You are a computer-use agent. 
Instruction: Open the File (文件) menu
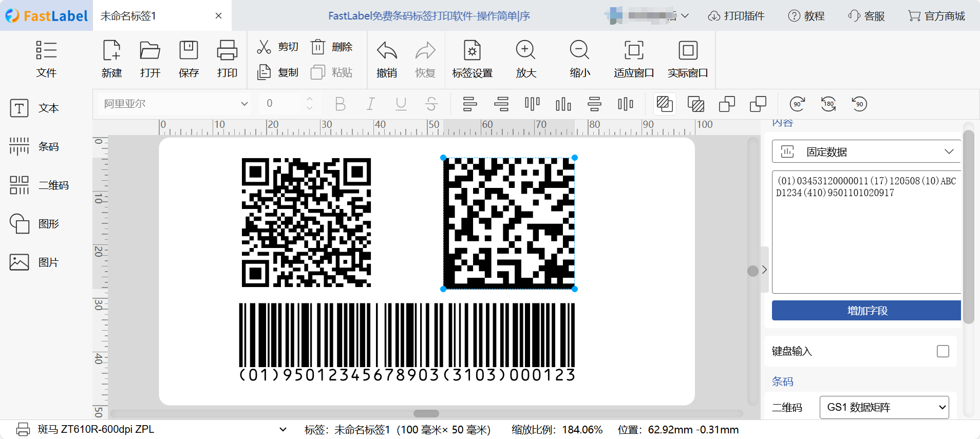pos(46,59)
